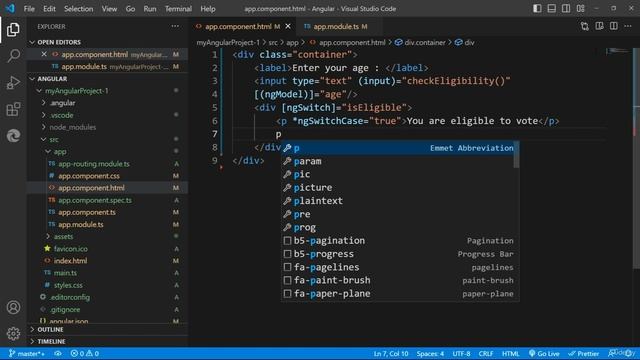Open the Manage gear icon
This screenshot has height=360, width=640.
(x=13, y=333)
